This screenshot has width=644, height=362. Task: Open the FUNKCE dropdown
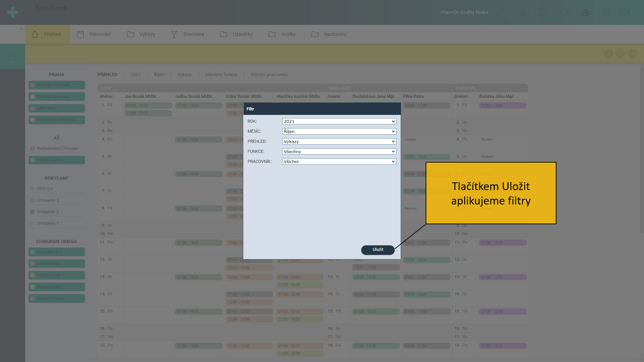pyautogui.click(x=339, y=152)
